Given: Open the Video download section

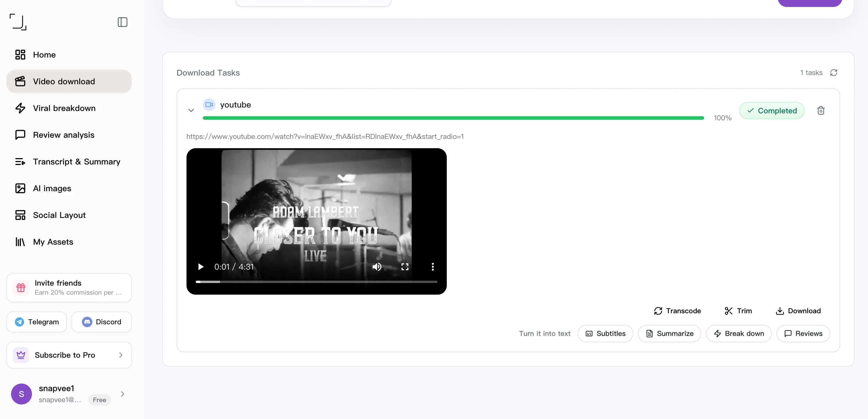Looking at the screenshot, I should click(69, 81).
